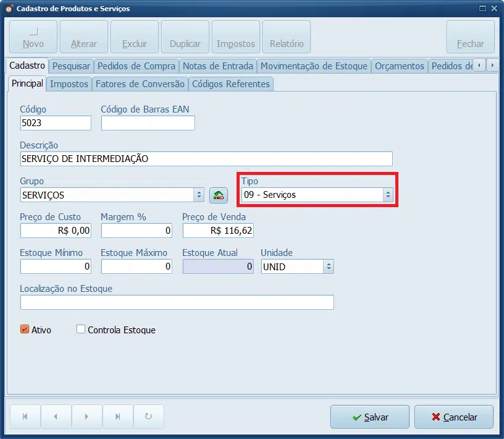Open the Tipo dropdown
The image size is (504, 439).
tap(388, 195)
